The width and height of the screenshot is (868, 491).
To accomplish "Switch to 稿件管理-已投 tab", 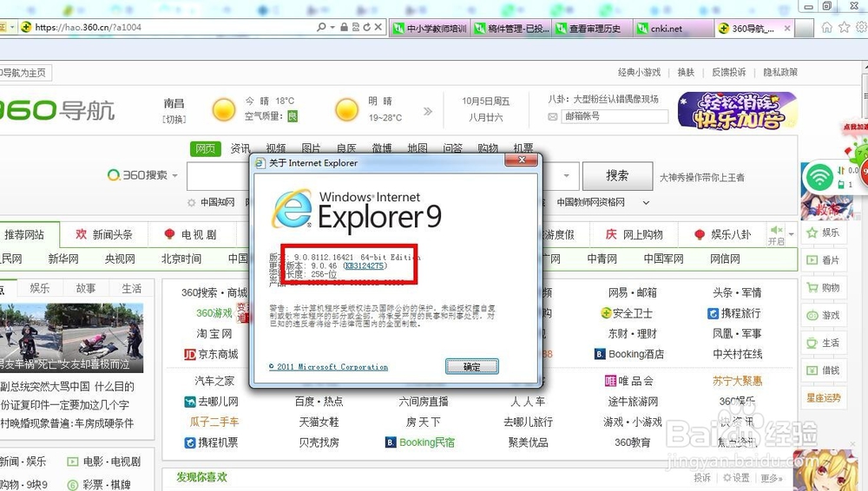I will [x=511, y=29].
